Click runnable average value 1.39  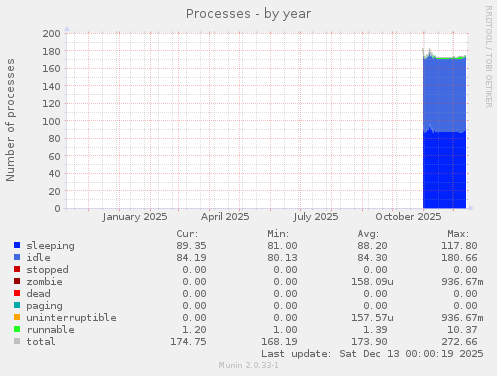(375, 330)
